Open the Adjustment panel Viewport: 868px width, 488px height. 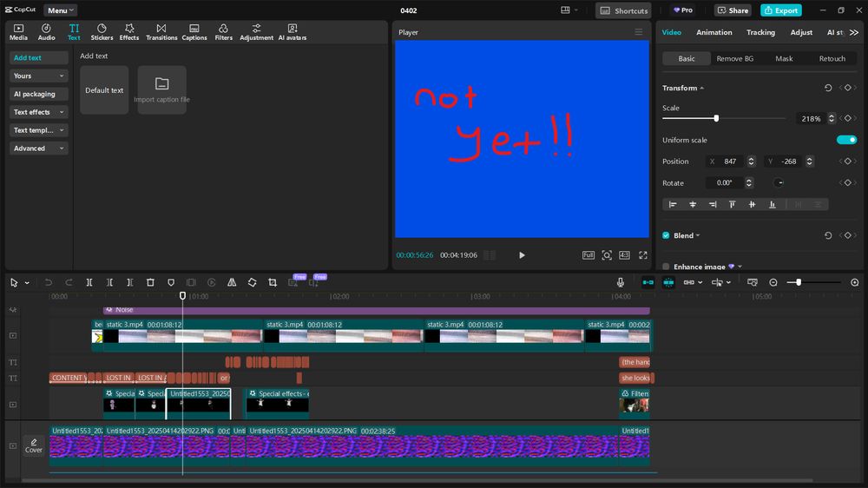coord(256,32)
